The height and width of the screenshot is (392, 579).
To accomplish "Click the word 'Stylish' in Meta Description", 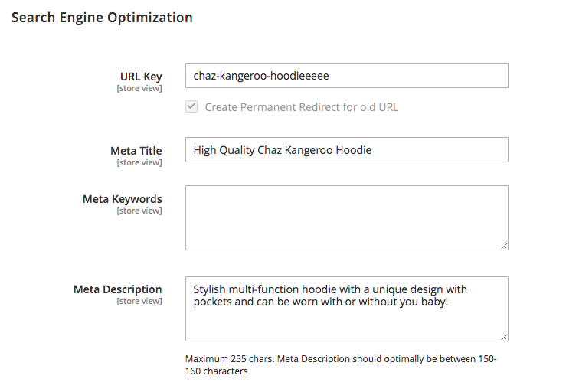I will (x=210, y=289).
